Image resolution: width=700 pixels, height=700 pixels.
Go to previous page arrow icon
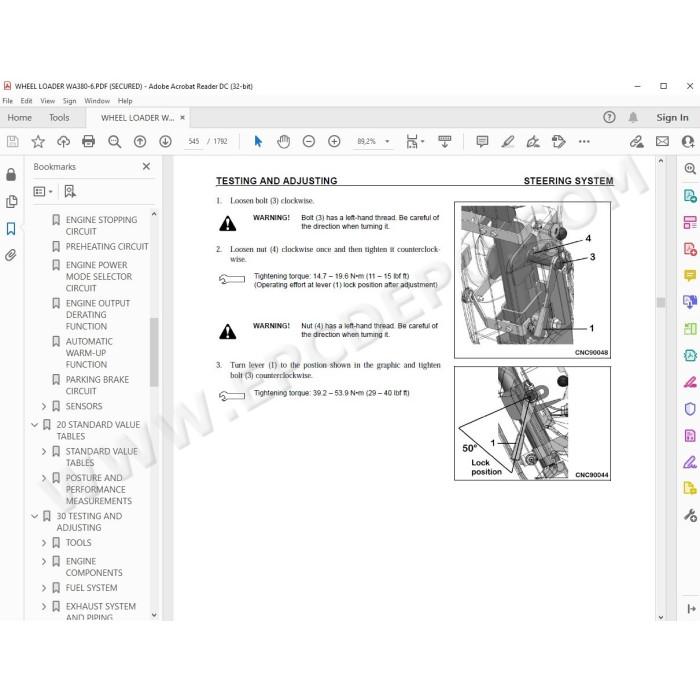(140, 142)
